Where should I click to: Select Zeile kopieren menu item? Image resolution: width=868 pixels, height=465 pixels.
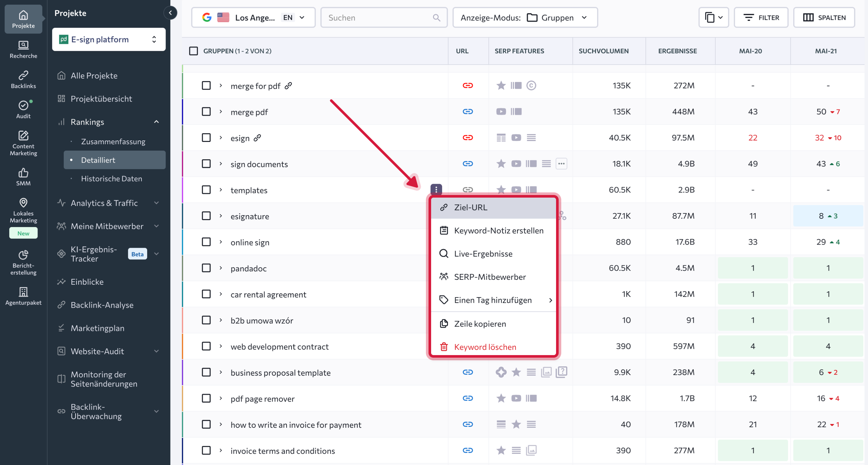[x=494, y=324]
